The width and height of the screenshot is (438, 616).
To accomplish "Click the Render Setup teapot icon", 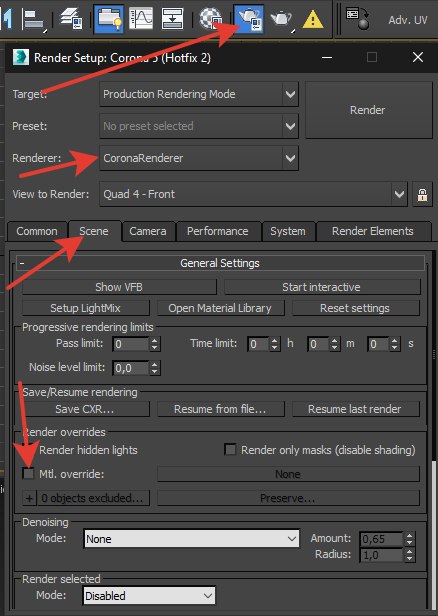I will pyautogui.click(x=249, y=18).
